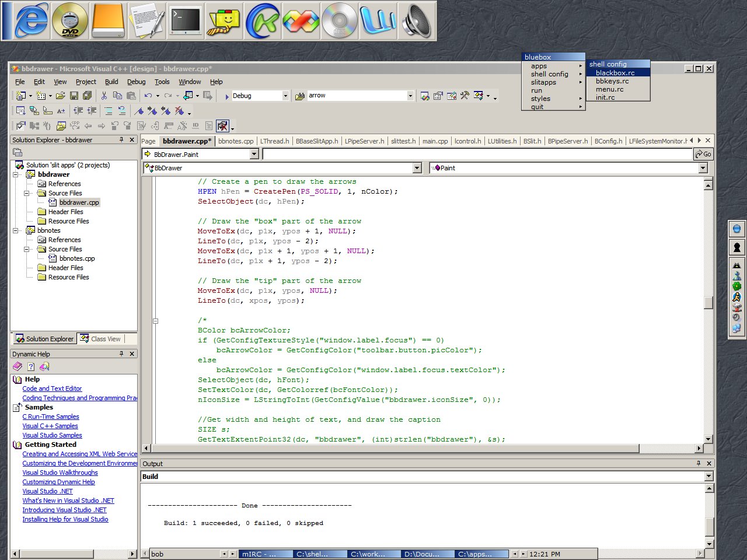The width and height of the screenshot is (747, 560).
Task: Click the speaker icon in the top dock
Action: [417, 20]
